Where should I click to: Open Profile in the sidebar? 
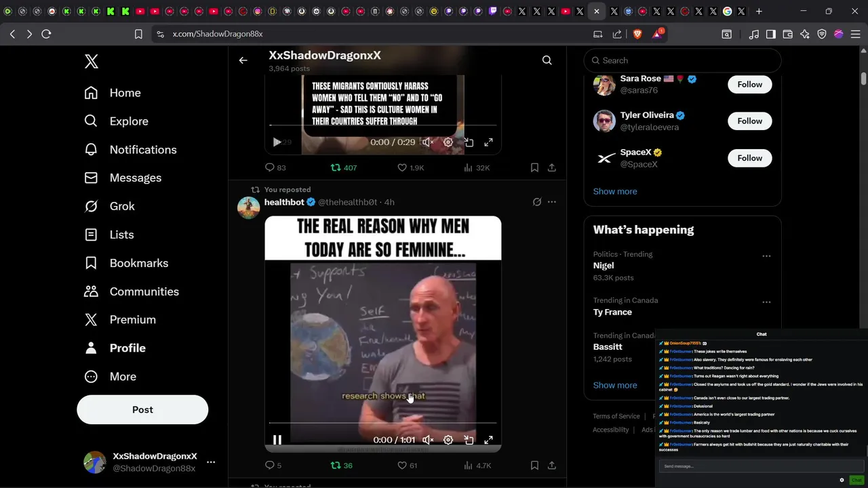tap(115, 348)
